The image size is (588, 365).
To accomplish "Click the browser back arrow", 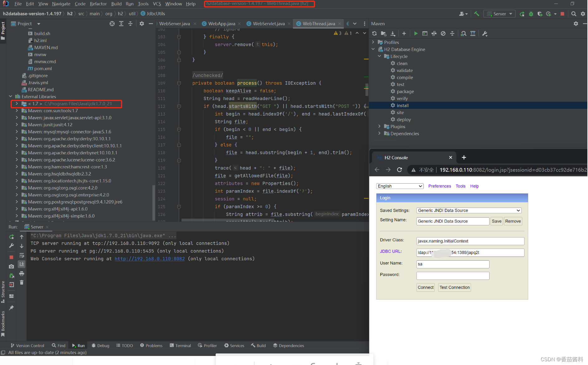I will (377, 170).
